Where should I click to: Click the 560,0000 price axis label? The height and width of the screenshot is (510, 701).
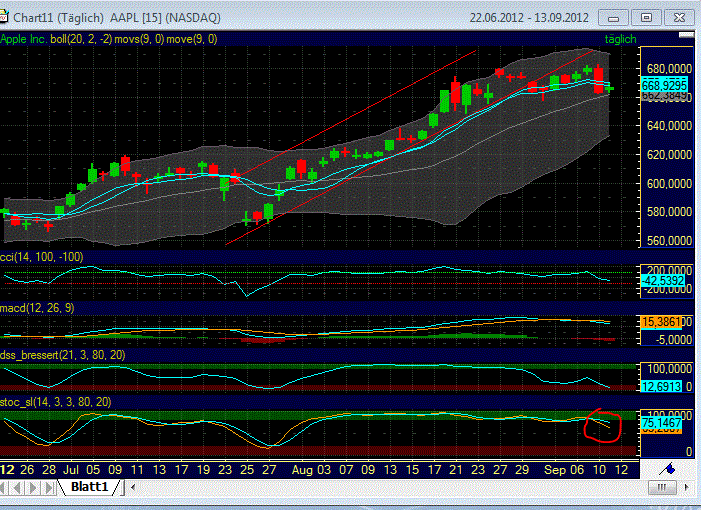669,241
